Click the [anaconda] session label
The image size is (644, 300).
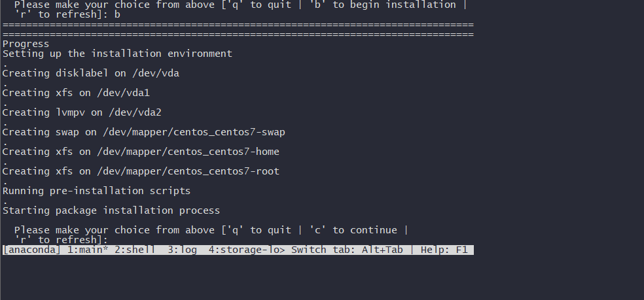(32, 250)
